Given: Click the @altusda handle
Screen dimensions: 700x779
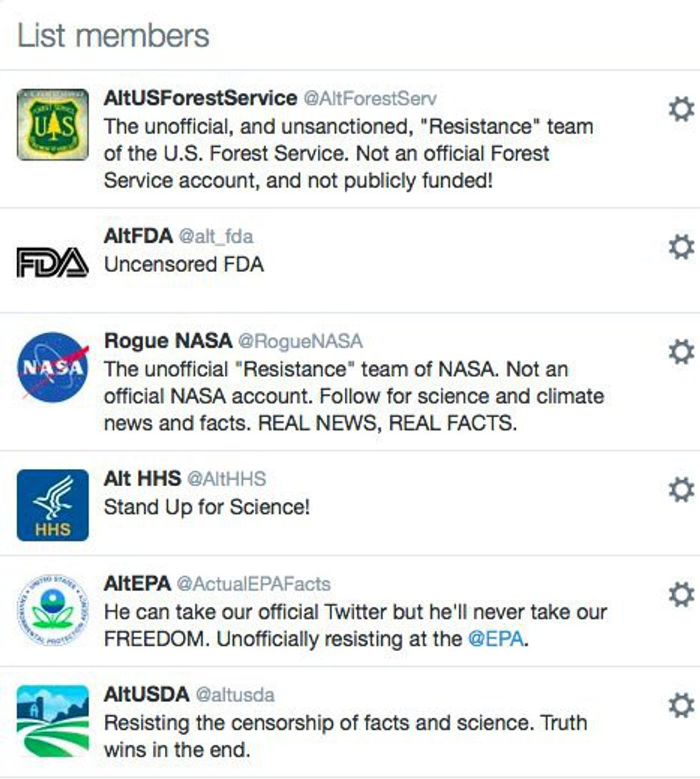Looking at the screenshot, I should coord(235,695).
